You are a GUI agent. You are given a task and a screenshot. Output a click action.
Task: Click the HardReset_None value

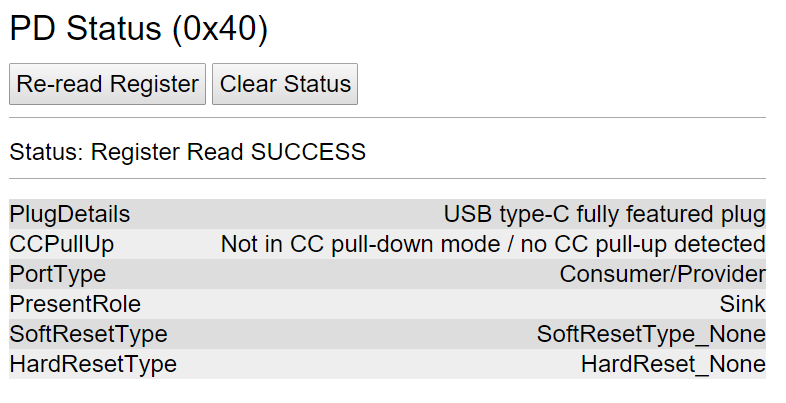point(673,364)
